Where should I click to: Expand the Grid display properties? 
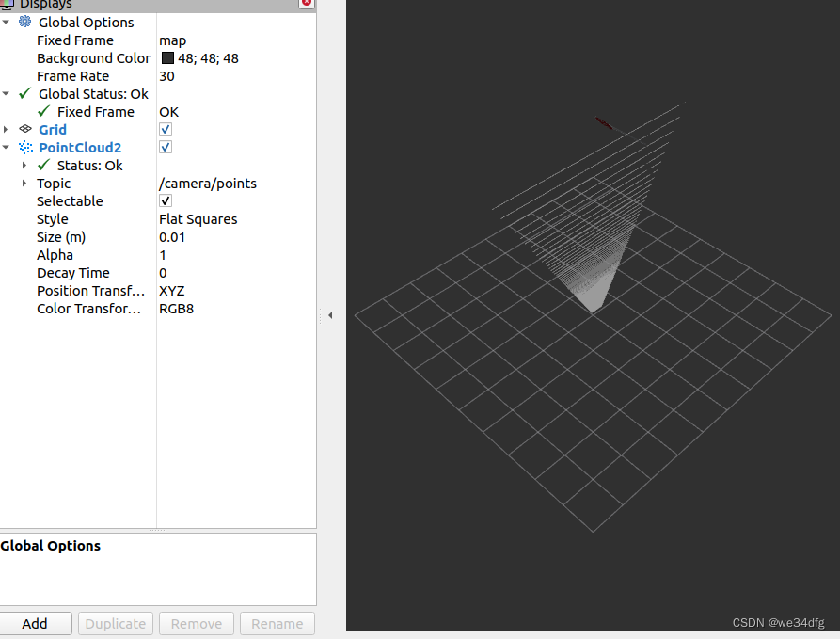[x=7, y=129]
